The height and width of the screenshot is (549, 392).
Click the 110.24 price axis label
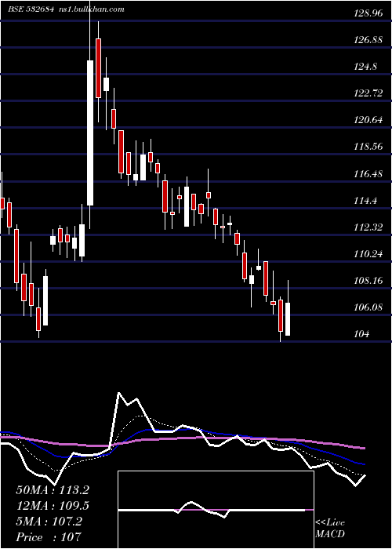pos(368,254)
